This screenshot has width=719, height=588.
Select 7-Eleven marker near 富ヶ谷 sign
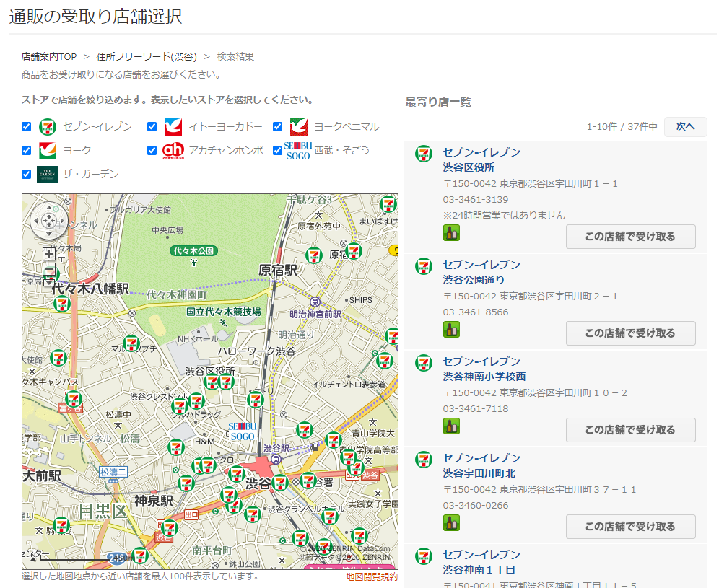(x=72, y=399)
